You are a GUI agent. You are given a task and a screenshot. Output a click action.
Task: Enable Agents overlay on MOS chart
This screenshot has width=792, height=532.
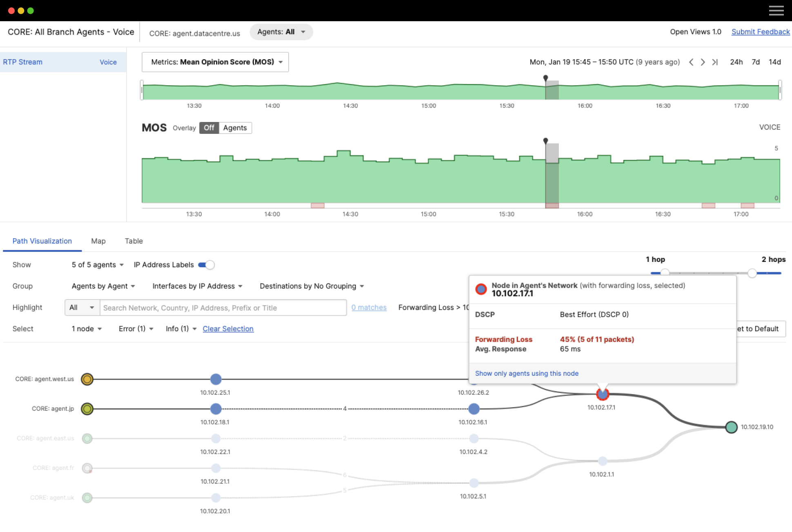235,128
